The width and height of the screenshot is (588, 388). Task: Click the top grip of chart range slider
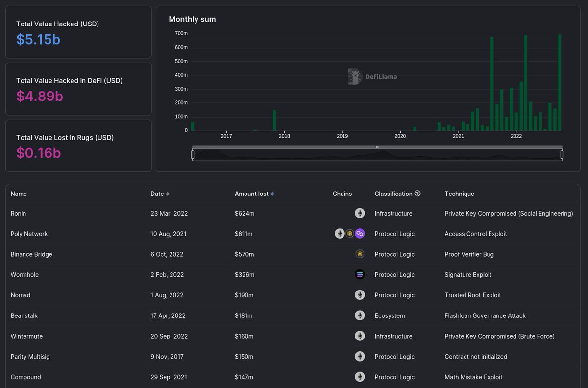(377, 147)
